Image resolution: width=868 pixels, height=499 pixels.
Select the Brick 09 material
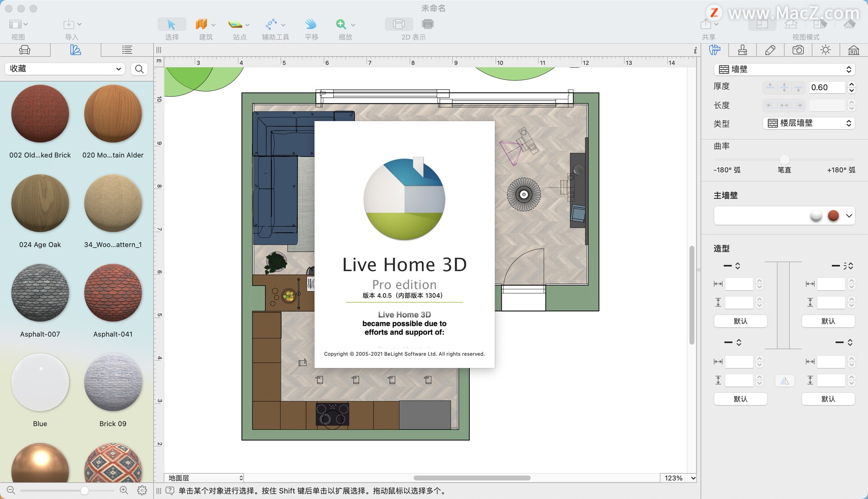click(113, 382)
